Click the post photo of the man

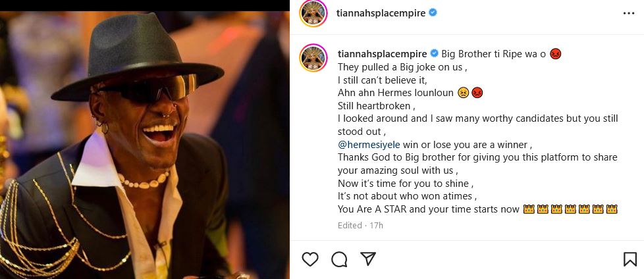[x=145, y=139]
